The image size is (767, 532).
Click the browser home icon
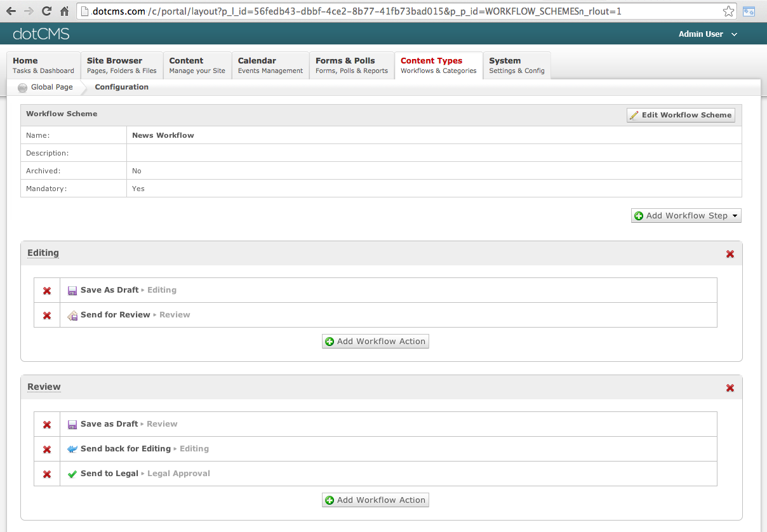[64, 11]
